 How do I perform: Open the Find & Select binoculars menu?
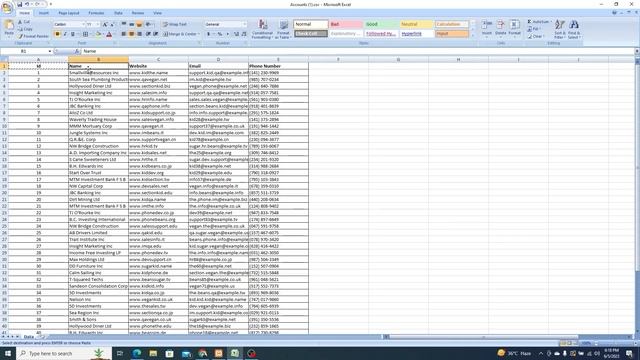tap(573, 29)
